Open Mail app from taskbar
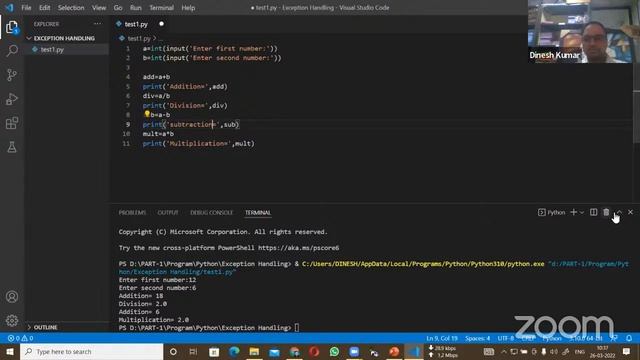This screenshot has height=360, width=640. [274, 351]
